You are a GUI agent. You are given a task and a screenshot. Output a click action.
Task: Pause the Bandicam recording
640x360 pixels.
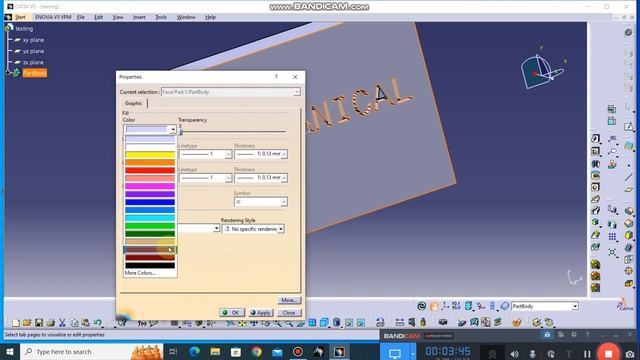point(587,354)
